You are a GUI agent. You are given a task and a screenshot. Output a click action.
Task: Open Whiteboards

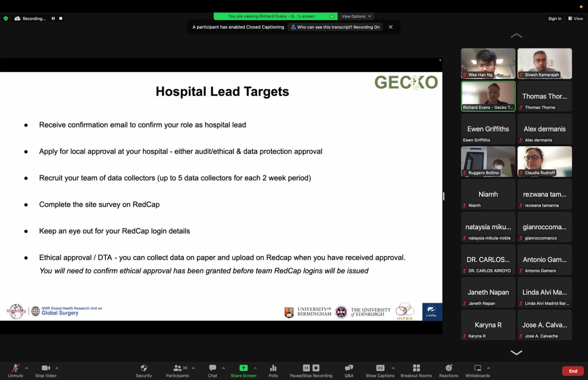point(477,370)
